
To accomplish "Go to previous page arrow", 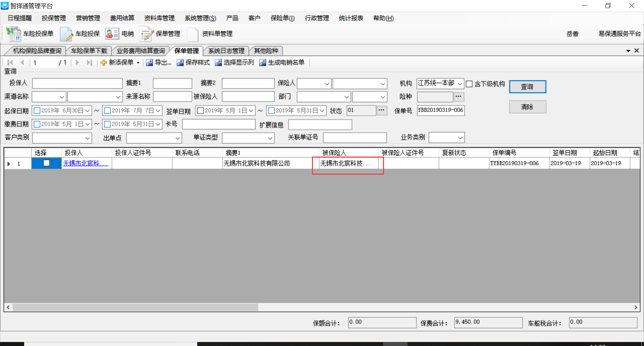I will point(22,62).
